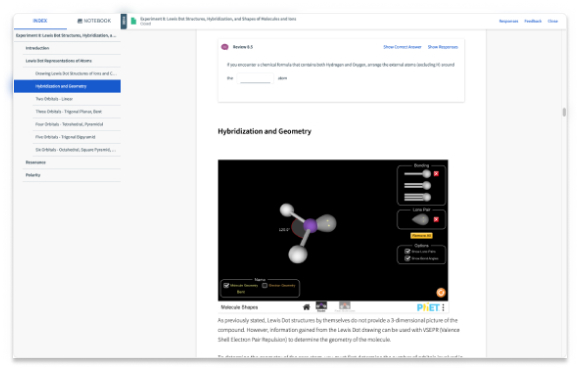
Task: Remove a single bond with the red X
Action: [x=436, y=174]
